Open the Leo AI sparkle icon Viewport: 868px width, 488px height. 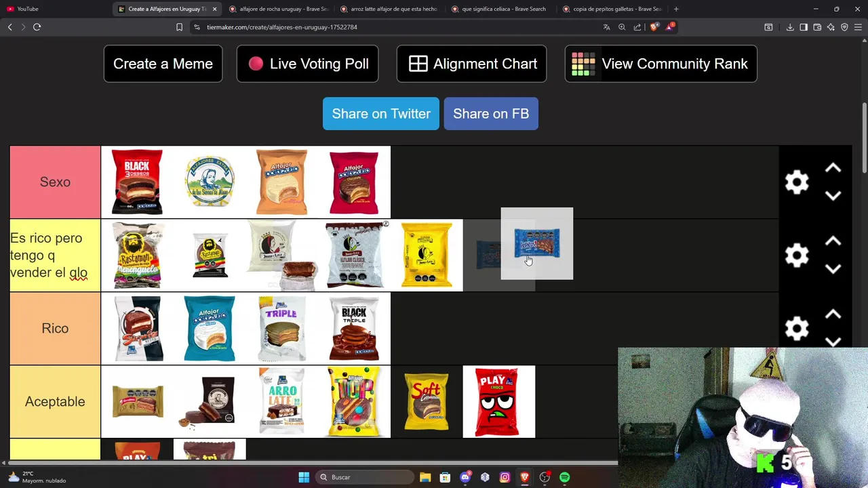(x=831, y=27)
